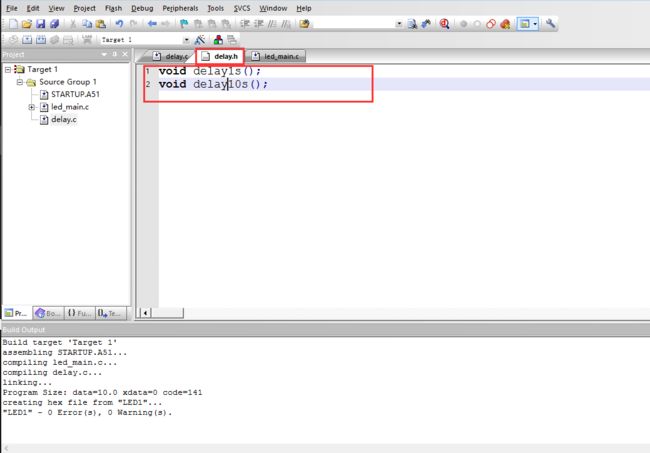Toggle a bookmark with the flag icon
650x453 pixels.
pos(184,24)
